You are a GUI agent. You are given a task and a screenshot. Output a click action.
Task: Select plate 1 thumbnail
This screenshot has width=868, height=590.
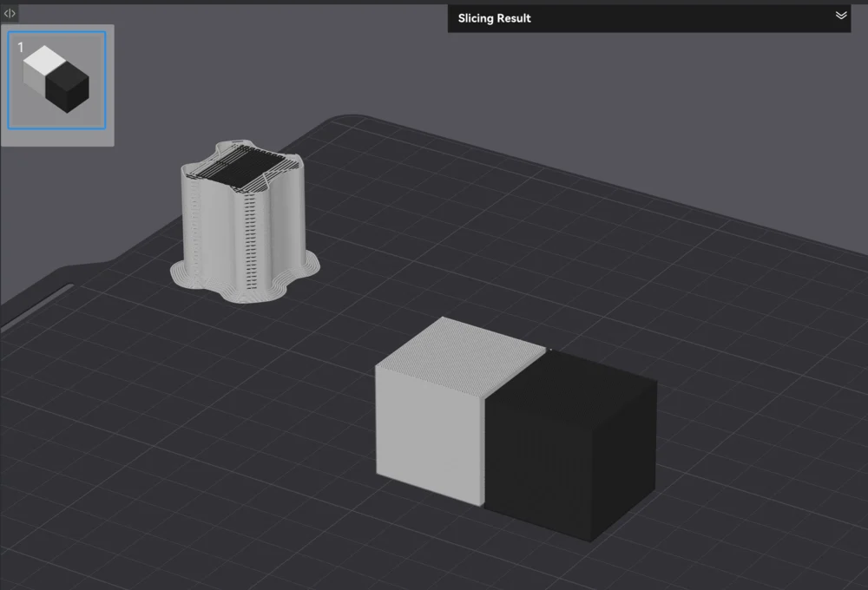[x=57, y=80]
